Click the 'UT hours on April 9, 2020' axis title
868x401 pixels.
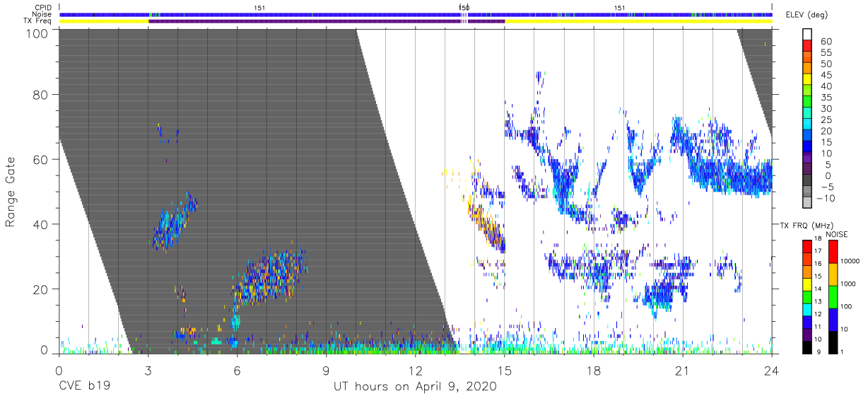415,387
